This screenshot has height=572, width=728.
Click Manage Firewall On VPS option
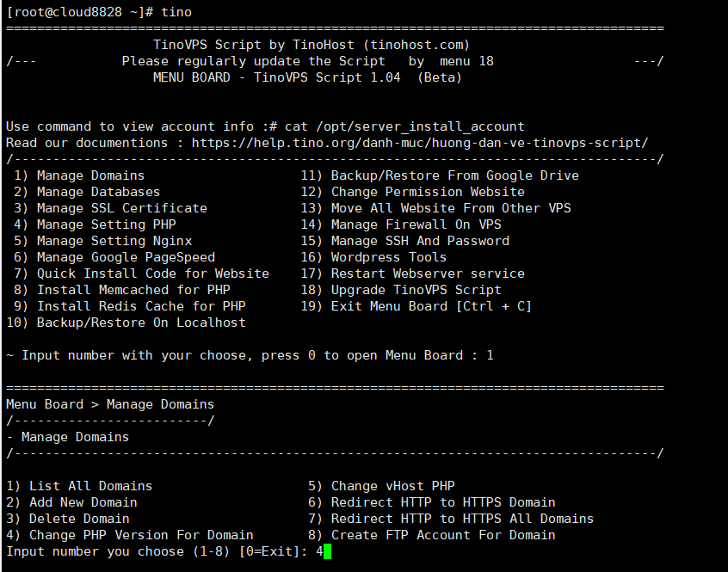click(401, 224)
